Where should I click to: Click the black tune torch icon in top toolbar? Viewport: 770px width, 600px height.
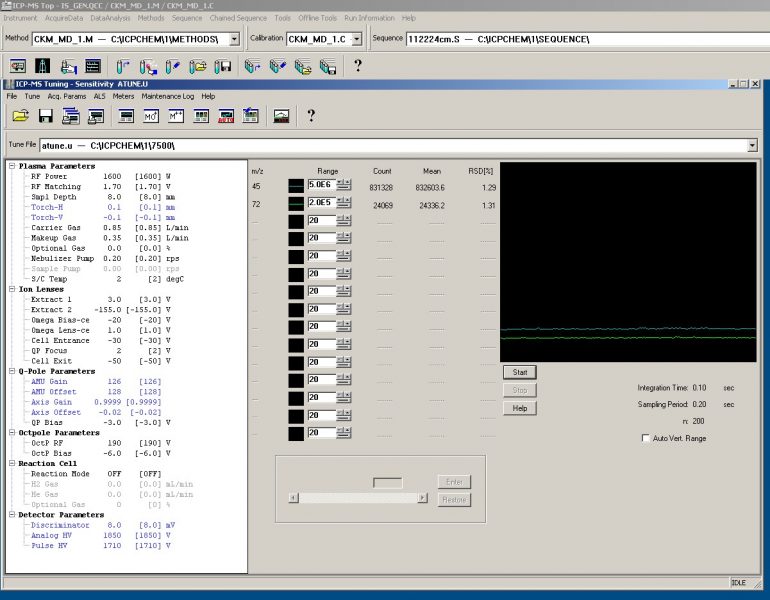[x=42, y=66]
